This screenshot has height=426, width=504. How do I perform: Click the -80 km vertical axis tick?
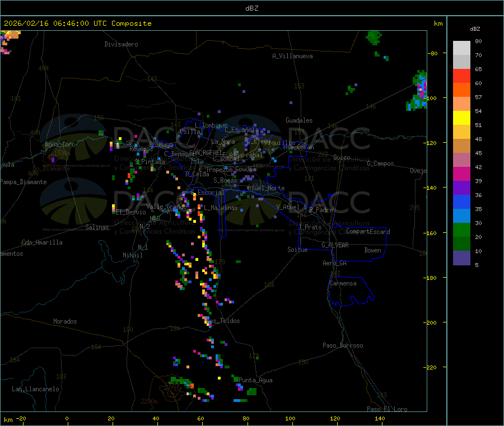[433, 53]
